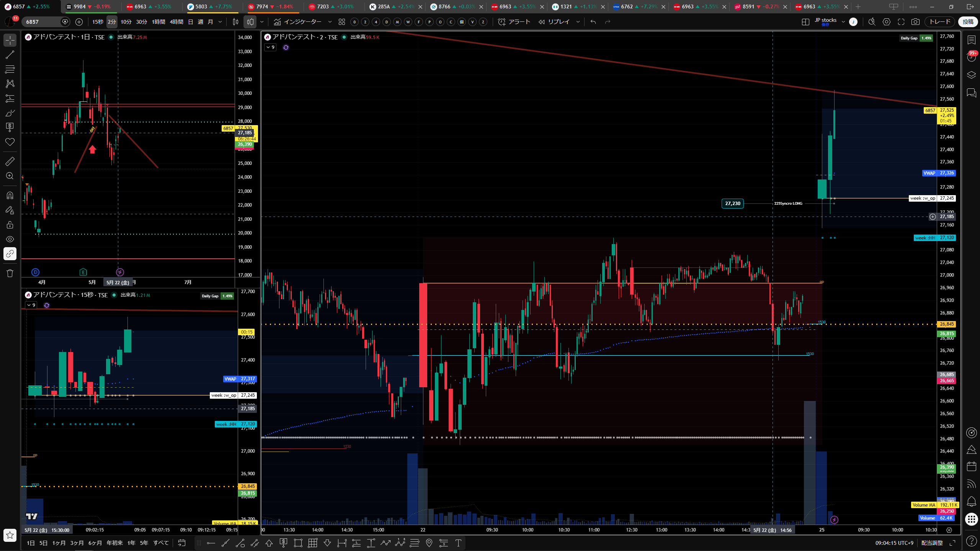Take a chart snapshot with camera icon
Image resolution: width=980 pixels, height=551 pixels.
915,22
